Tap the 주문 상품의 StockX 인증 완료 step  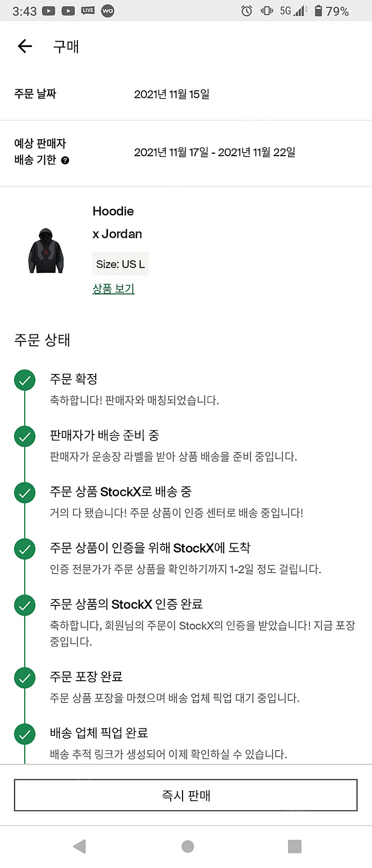(126, 604)
